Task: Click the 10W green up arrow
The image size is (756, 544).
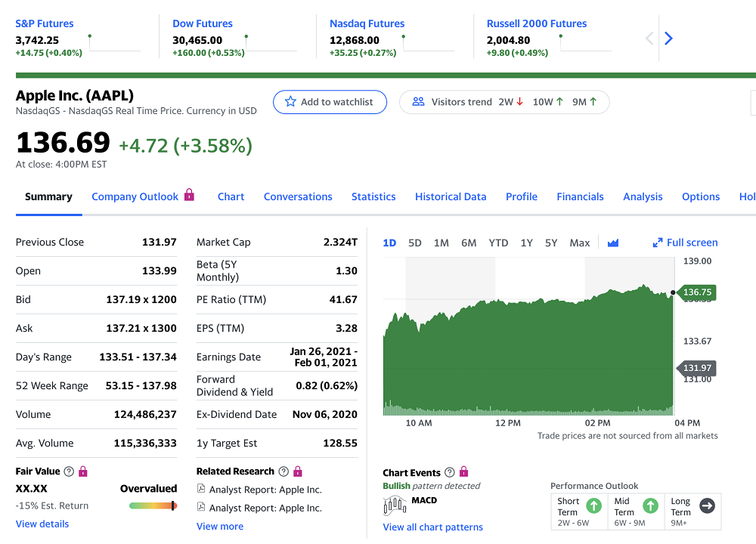Action: coord(559,102)
